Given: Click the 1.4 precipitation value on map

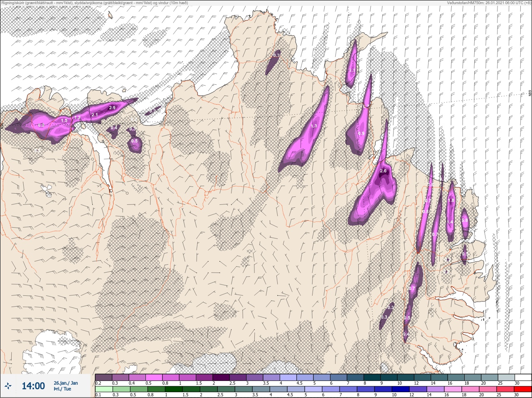Looking at the screenshot, I should (x=450, y=222).
